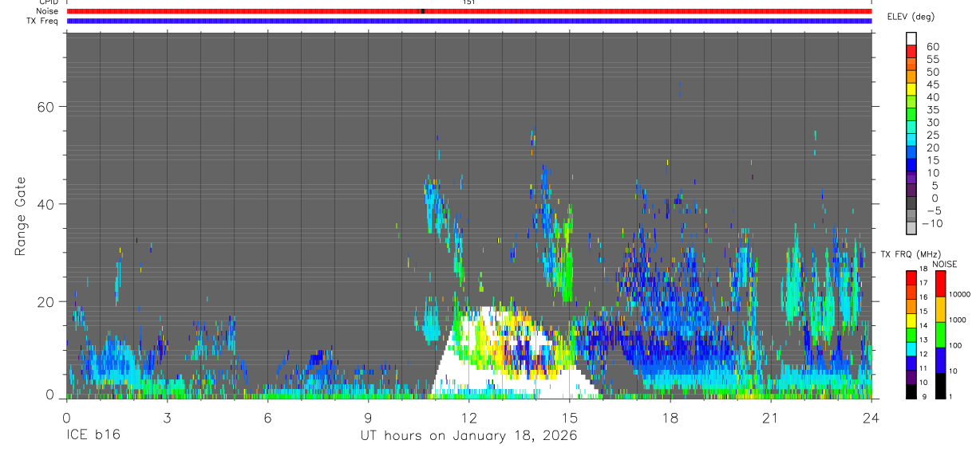980x452 pixels.
Task: Click the "Noise" row label at top-left
Action: 48,11
